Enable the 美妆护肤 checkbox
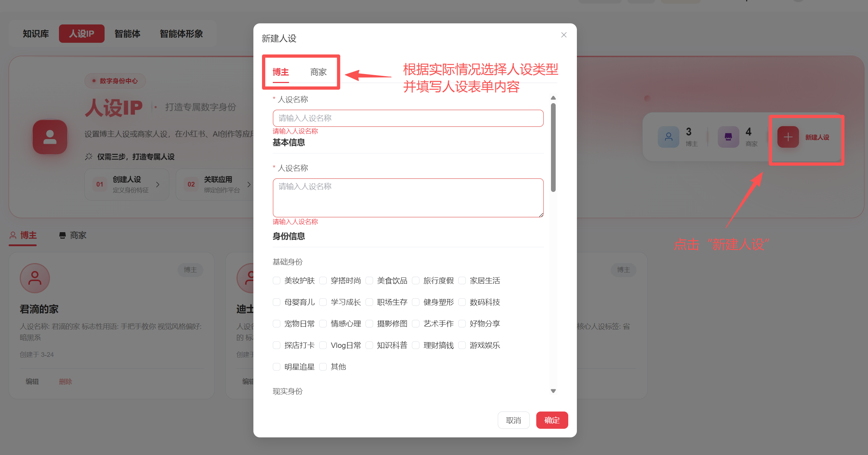The image size is (868, 455). click(276, 281)
